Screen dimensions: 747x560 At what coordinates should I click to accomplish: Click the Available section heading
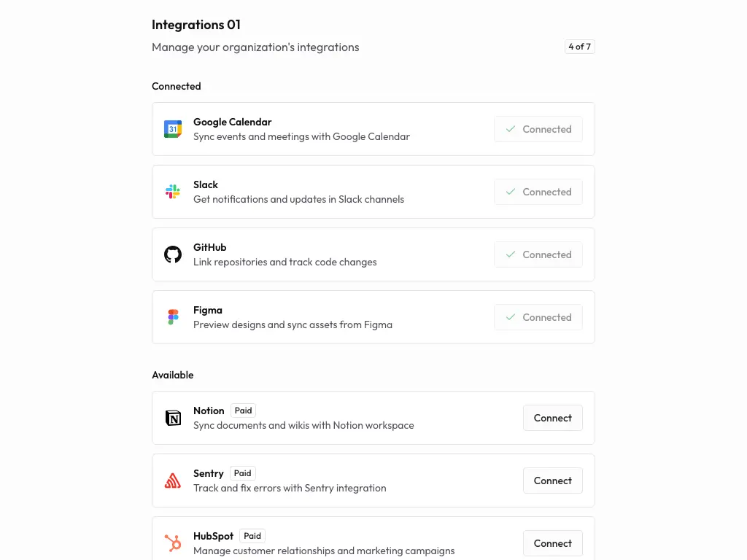(x=173, y=375)
